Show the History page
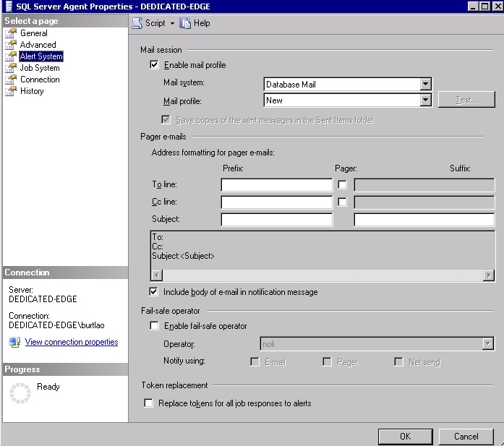Image resolution: width=504 pixels, height=446 pixels. (x=32, y=91)
